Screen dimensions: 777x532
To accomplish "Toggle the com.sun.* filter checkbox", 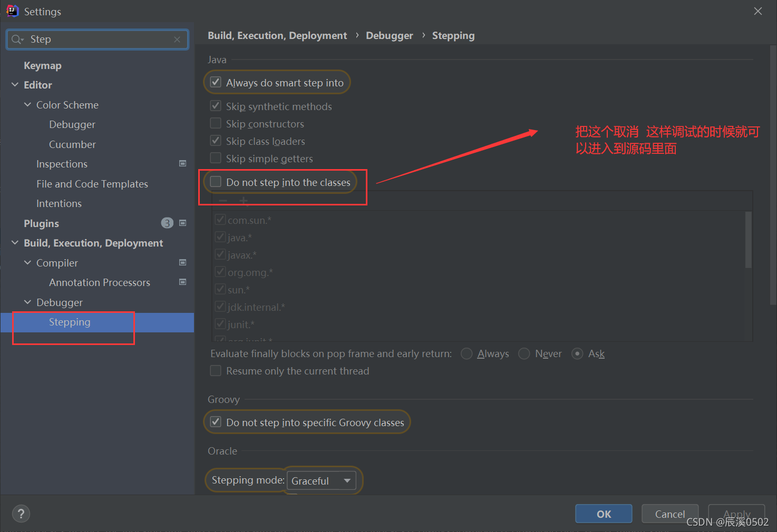I will (x=220, y=220).
